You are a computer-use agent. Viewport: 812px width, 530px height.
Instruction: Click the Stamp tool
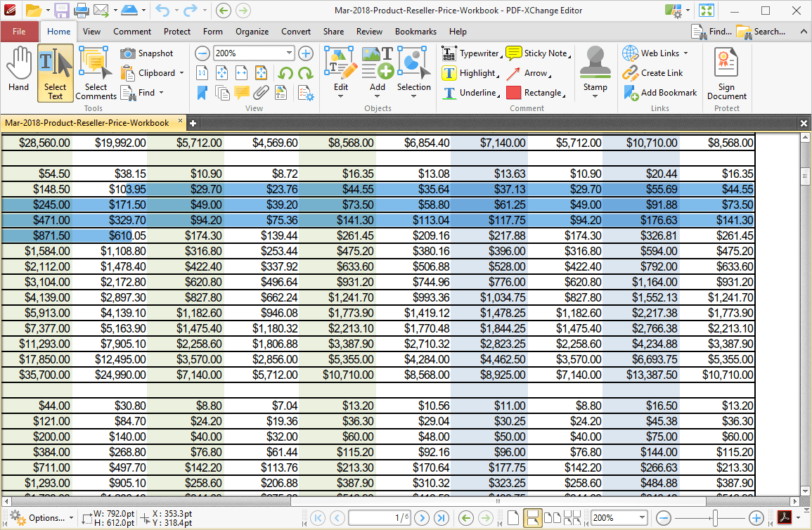(x=595, y=72)
